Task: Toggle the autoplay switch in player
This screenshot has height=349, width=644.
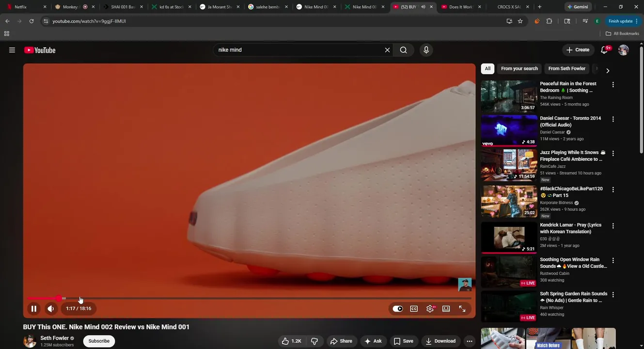Action: coord(397,309)
